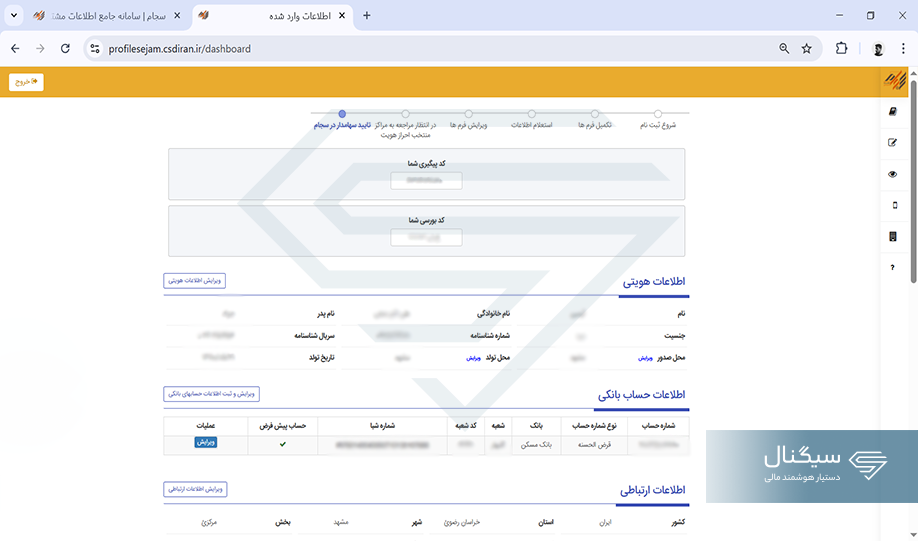Select the mobile phone icon in the sidebar
This screenshot has height=541, width=918.
coord(893,205)
